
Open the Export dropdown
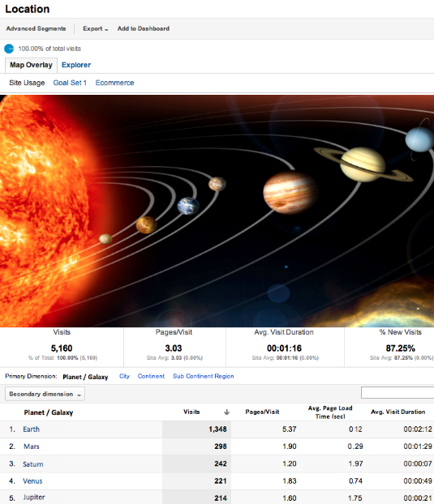95,28
